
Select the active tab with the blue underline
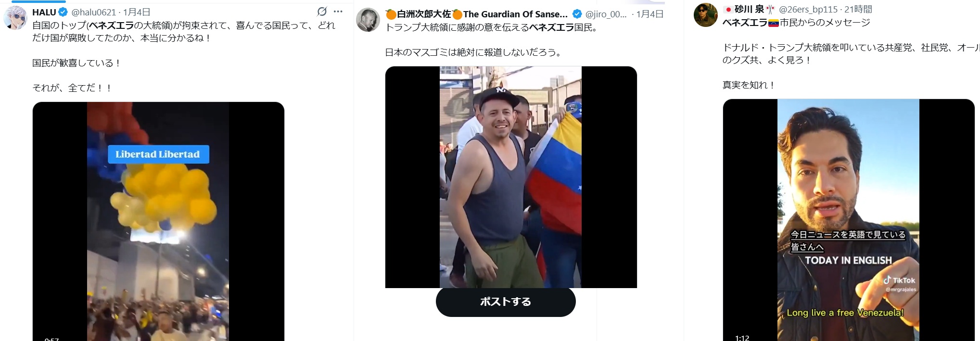pyautogui.click(x=38, y=1)
